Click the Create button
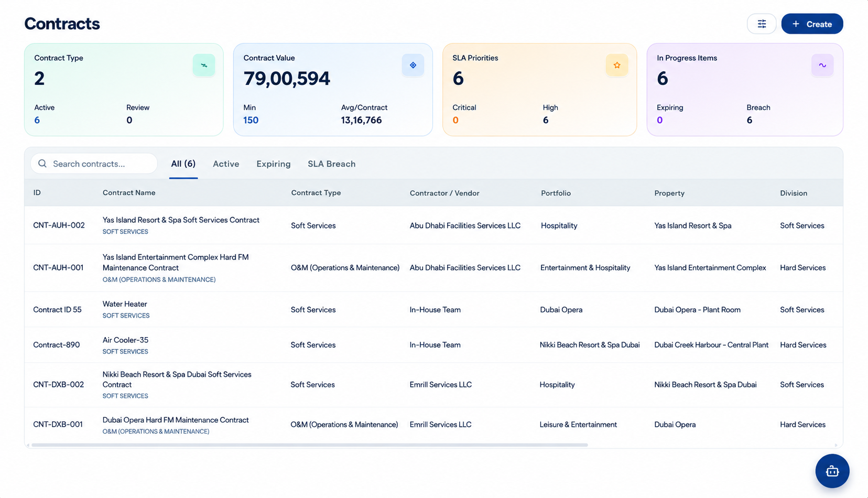Viewport: 868px width, 498px height. click(x=812, y=24)
